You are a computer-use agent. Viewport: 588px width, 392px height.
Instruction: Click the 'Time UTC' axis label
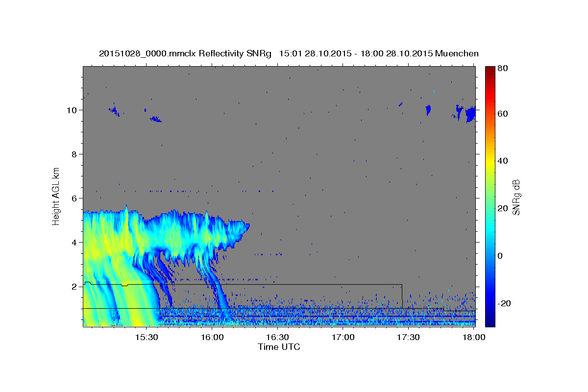tap(279, 347)
